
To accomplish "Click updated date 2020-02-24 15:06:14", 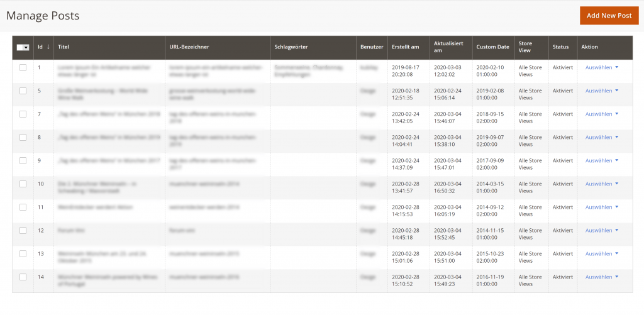I will coord(448,94).
